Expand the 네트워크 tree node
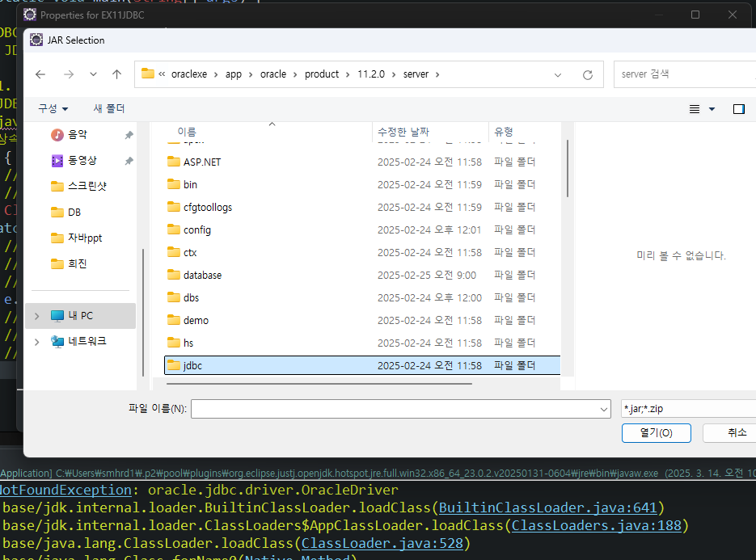 click(37, 342)
